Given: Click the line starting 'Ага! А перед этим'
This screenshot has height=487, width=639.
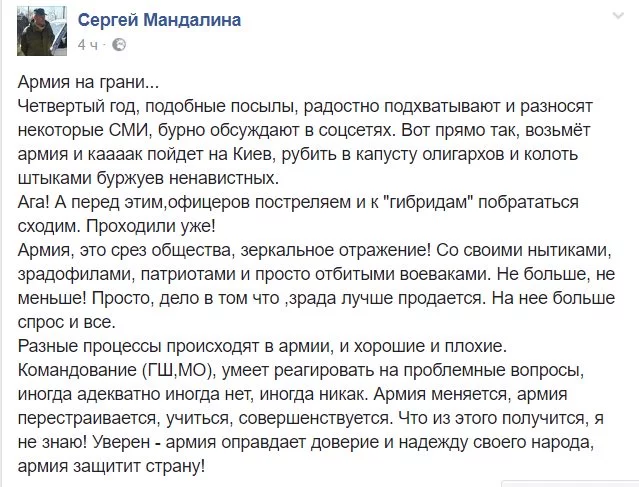Looking at the screenshot, I should 298,202.
